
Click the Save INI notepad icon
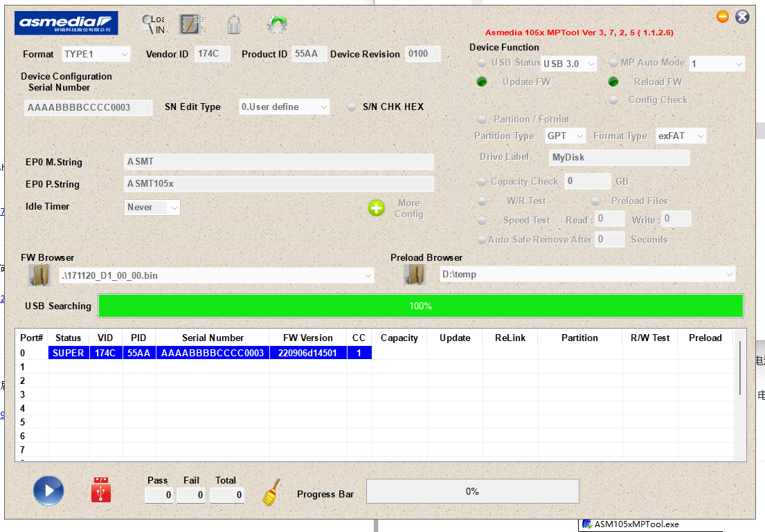(x=192, y=24)
